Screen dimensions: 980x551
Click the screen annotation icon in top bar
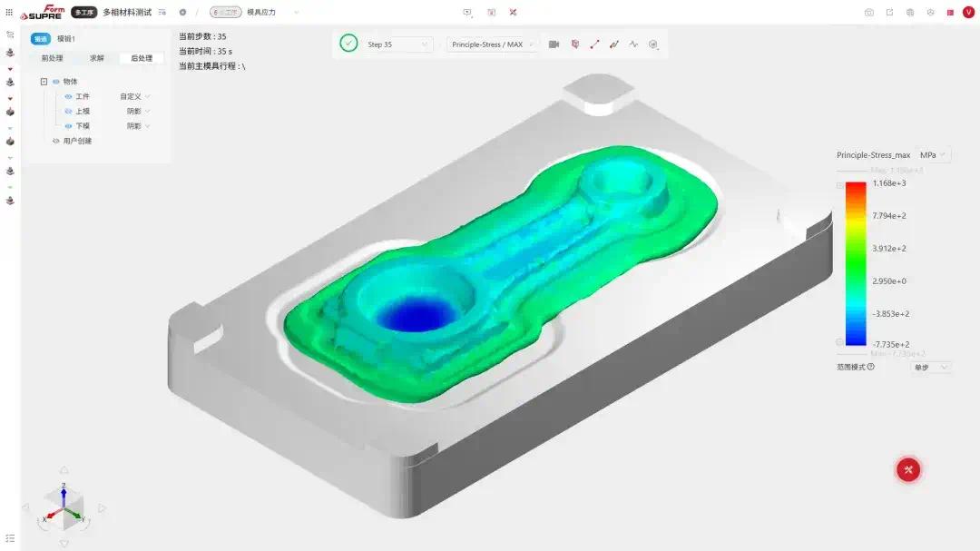coord(467,13)
